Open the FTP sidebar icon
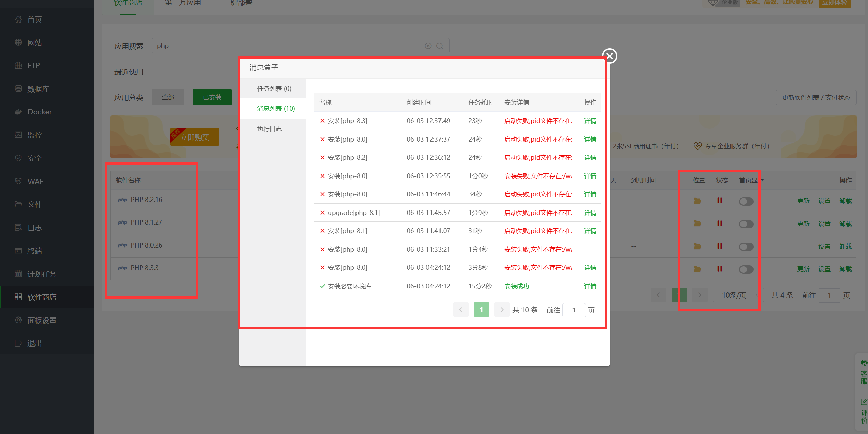Image resolution: width=868 pixels, height=434 pixels. [x=19, y=65]
